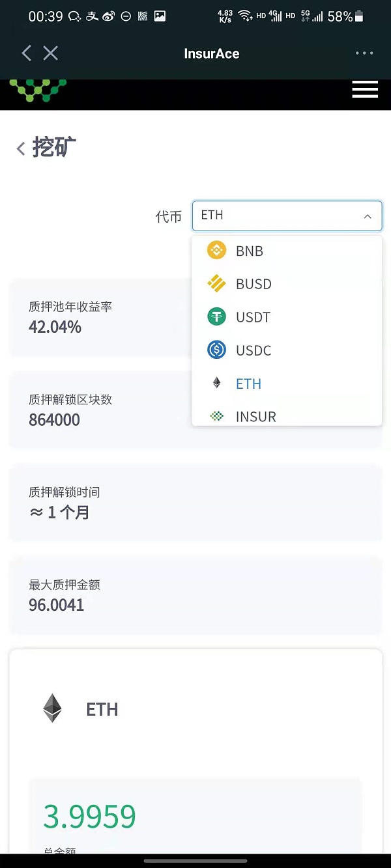Image resolution: width=391 pixels, height=868 pixels.
Task: Open the hamburger navigation menu
Action: coord(365,89)
